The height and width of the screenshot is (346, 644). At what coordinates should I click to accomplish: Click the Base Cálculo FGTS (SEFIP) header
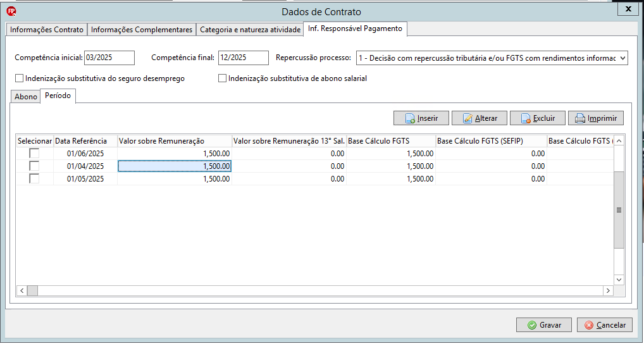[491, 141]
